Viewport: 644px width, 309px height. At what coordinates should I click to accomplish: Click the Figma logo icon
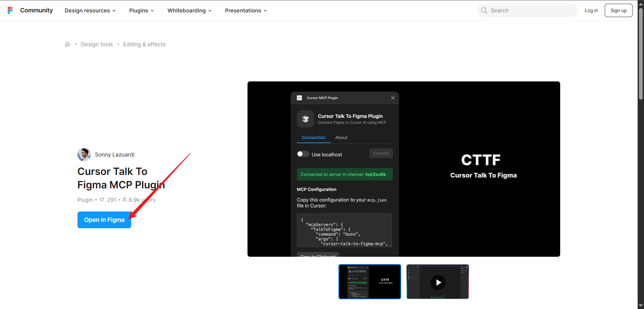coord(10,10)
